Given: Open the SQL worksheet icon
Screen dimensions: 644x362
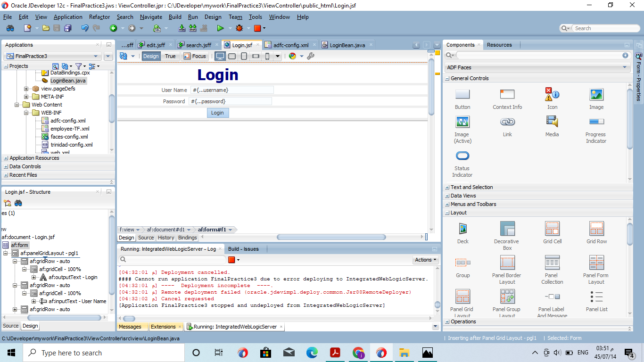Looking at the screenshot, I should [x=157, y=28].
